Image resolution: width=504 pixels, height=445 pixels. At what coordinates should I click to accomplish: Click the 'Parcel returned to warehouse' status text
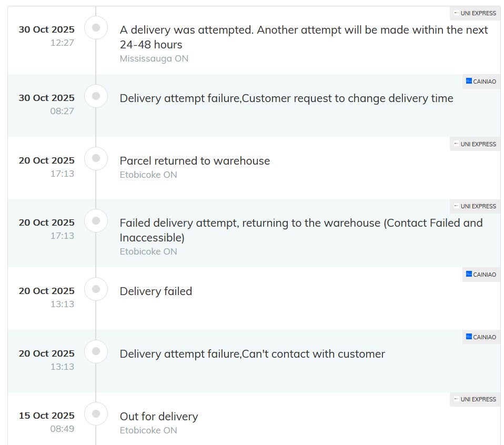click(x=195, y=161)
